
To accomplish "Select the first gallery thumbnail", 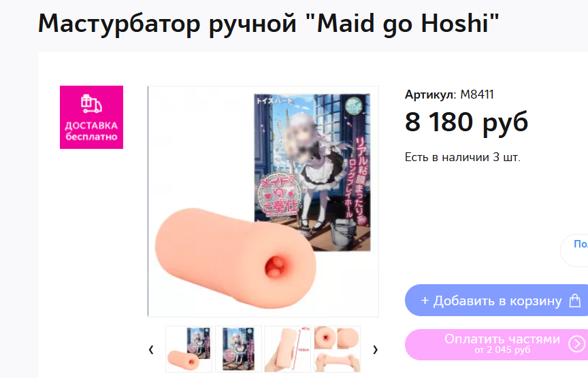I will pos(189,349).
